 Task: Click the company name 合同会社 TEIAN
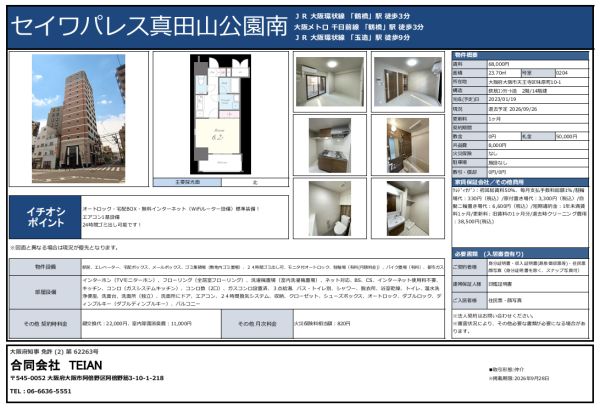57,365
